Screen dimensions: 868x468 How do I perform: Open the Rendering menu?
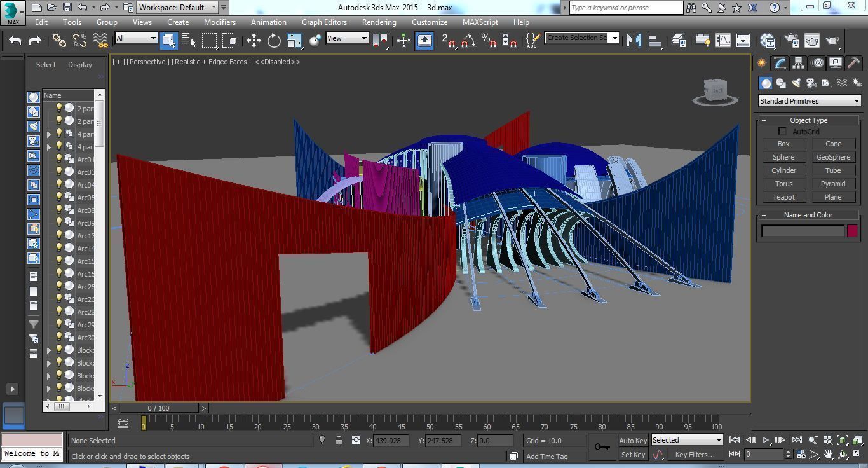379,22
